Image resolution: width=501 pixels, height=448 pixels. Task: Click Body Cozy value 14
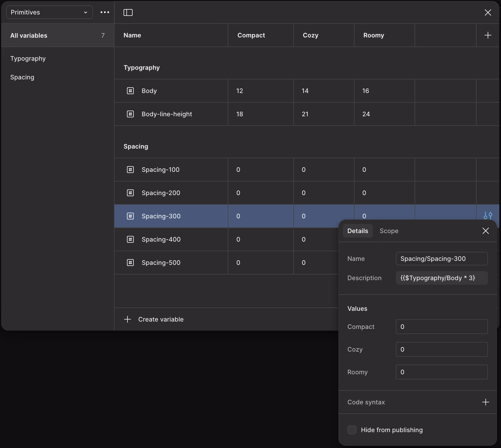324,91
